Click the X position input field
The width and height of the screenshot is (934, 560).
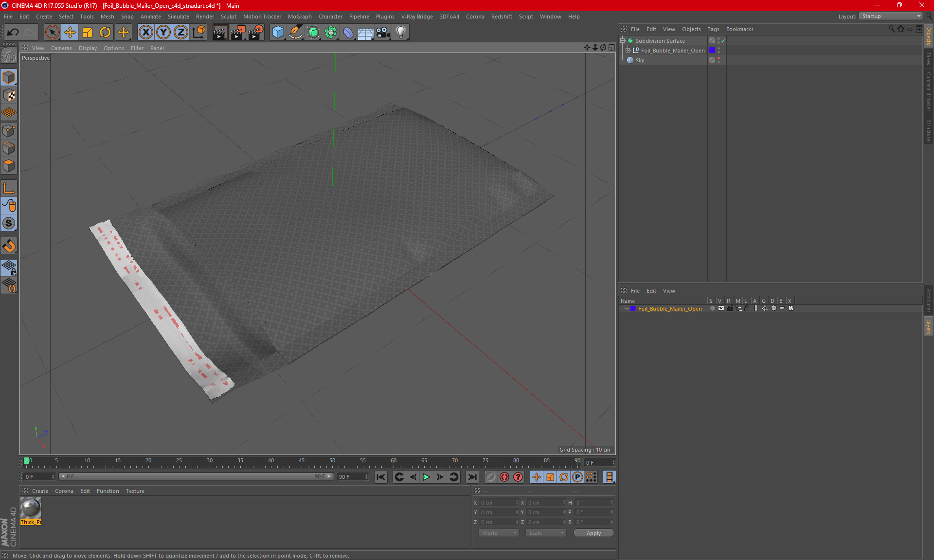point(498,503)
